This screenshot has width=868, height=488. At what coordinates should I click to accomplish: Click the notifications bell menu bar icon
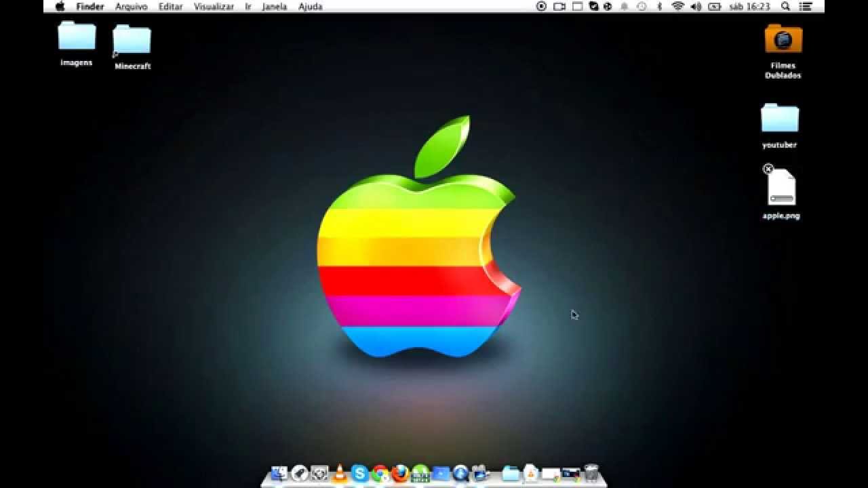click(x=623, y=6)
